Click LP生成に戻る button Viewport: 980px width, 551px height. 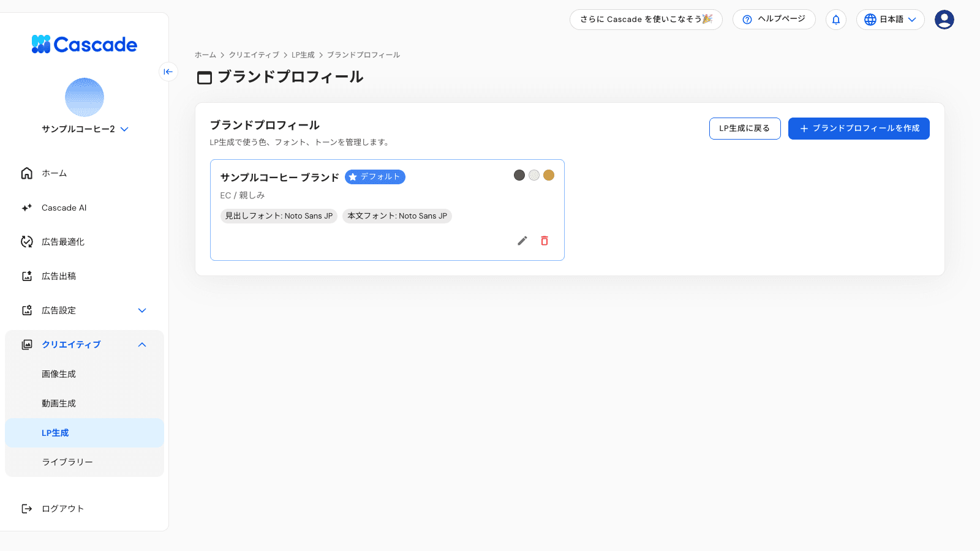point(745,129)
